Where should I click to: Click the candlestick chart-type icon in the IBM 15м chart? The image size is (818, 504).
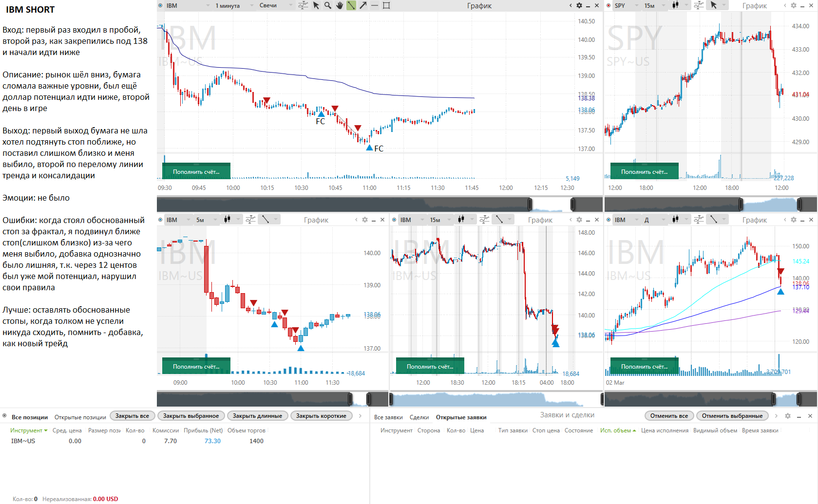click(x=461, y=220)
